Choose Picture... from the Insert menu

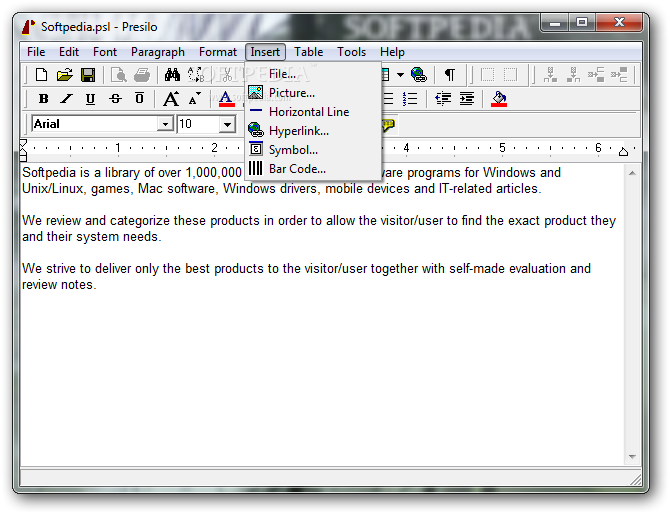313,93
